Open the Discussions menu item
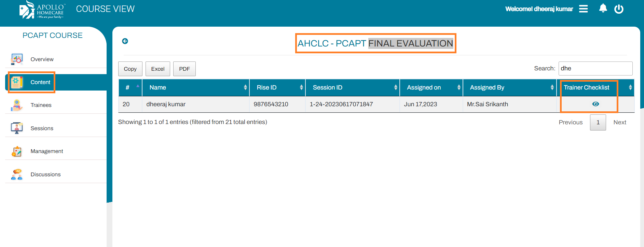Image resolution: width=644 pixels, height=247 pixels. point(56,174)
